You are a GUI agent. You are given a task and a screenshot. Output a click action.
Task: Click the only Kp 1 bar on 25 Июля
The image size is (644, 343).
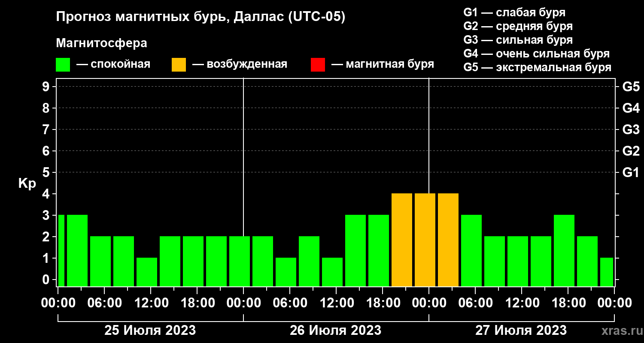click(147, 272)
